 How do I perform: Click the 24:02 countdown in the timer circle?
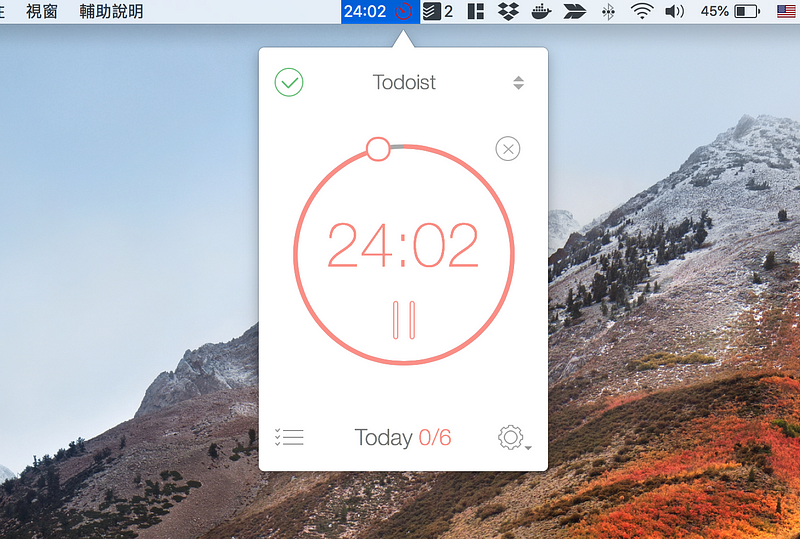403,246
